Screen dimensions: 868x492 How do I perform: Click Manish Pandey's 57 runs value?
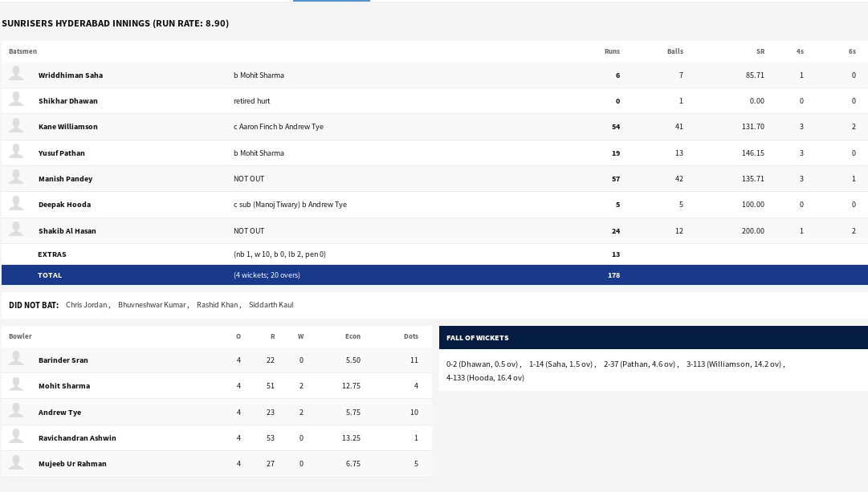coord(616,179)
